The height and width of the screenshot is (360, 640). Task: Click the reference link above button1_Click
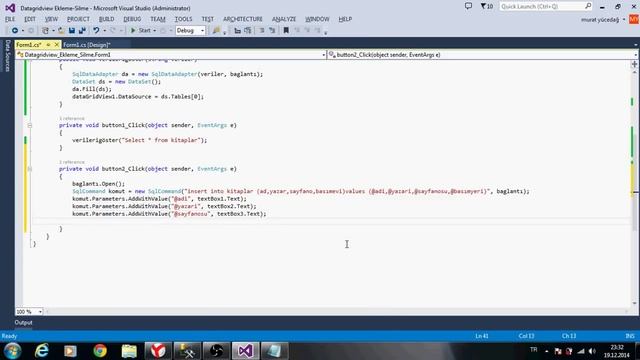[x=72, y=118]
